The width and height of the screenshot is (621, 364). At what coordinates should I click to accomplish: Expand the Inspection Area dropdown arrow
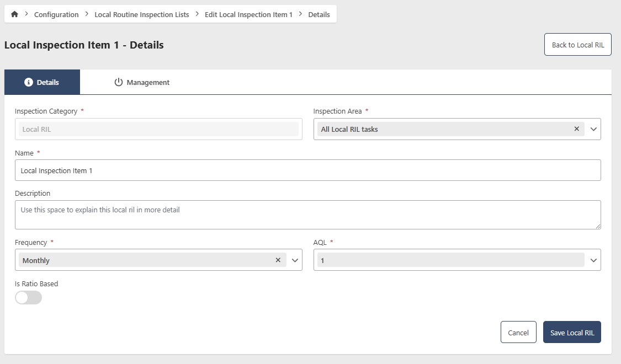tap(593, 129)
